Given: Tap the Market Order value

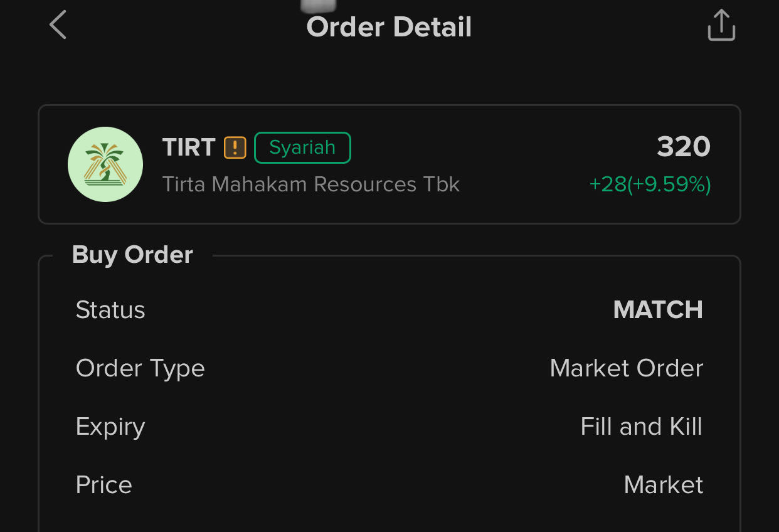Looking at the screenshot, I should point(626,368).
